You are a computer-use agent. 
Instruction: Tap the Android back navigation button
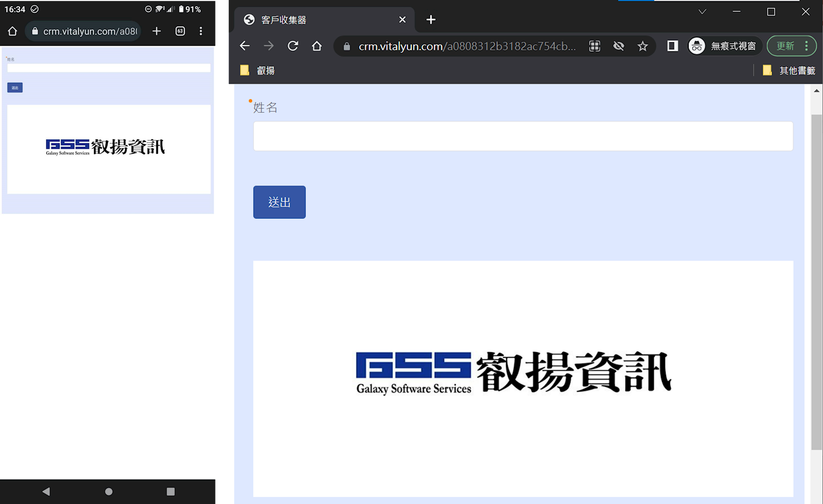tap(46, 492)
